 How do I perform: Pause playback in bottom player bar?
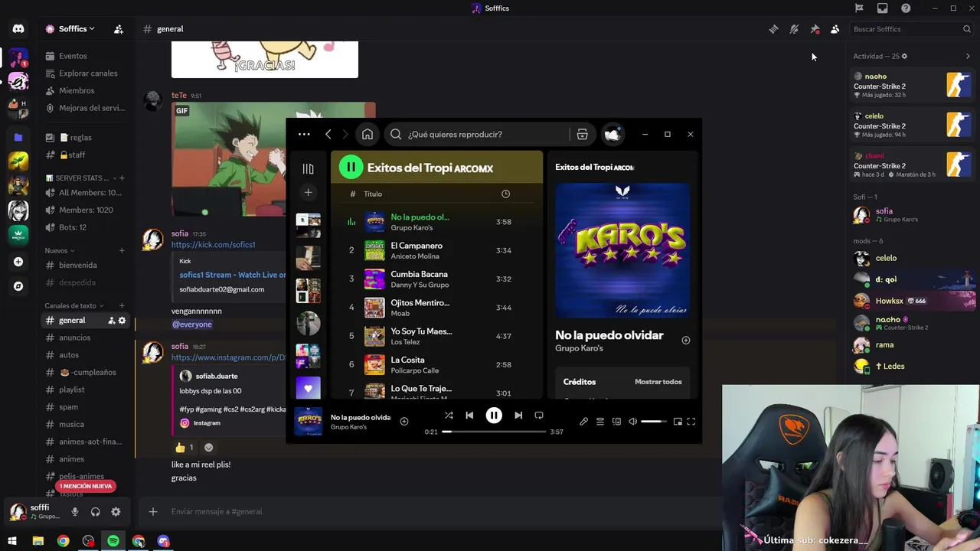click(494, 416)
